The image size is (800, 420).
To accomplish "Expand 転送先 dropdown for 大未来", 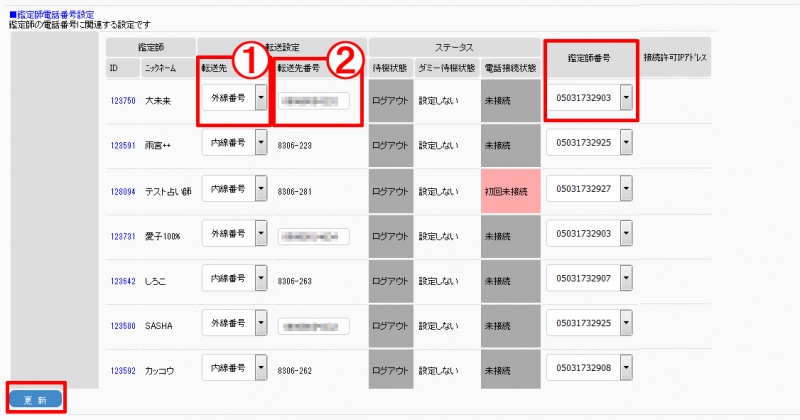I will [260, 98].
